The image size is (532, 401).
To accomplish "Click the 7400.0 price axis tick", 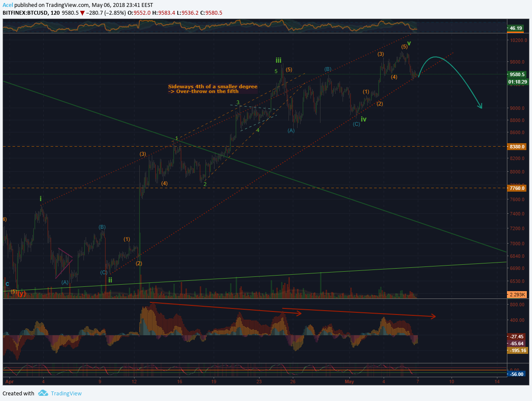I will coord(517,214).
